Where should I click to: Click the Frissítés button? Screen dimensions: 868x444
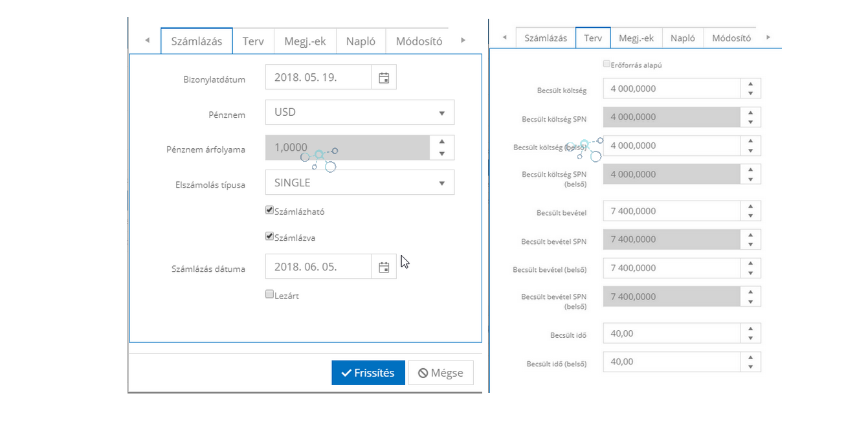[368, 373]
